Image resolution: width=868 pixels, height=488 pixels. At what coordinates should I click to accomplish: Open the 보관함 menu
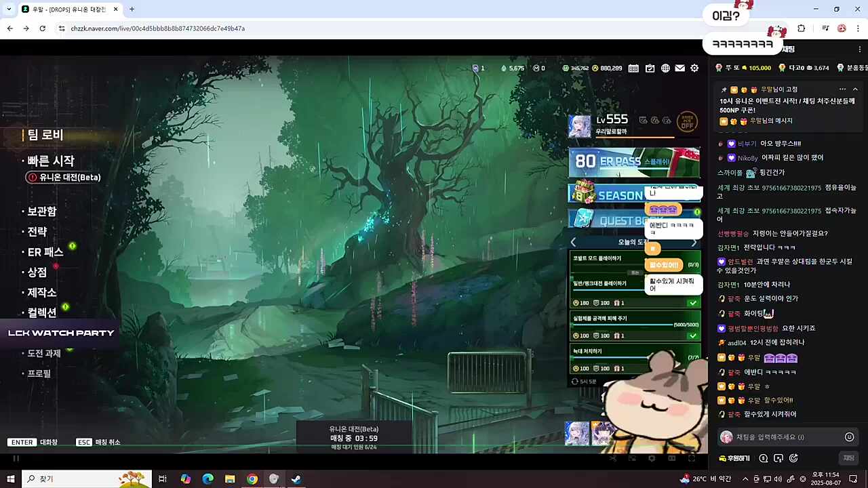42,211
